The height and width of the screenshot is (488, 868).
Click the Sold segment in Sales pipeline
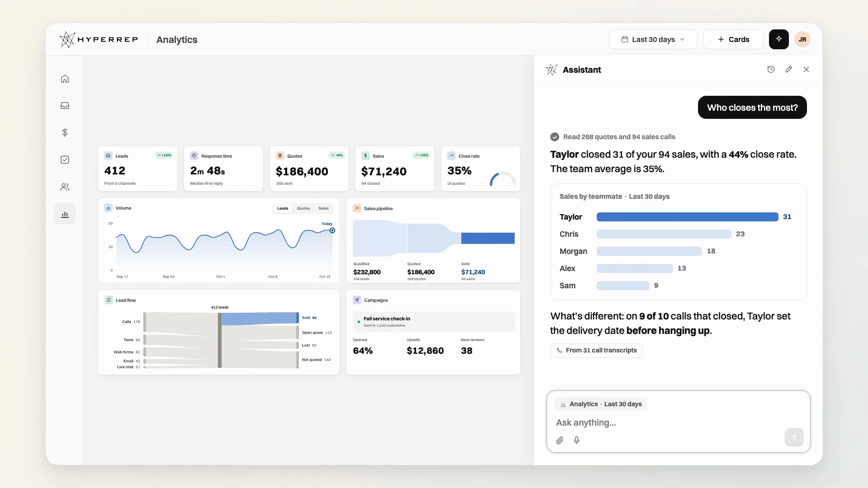click(488, 238)
